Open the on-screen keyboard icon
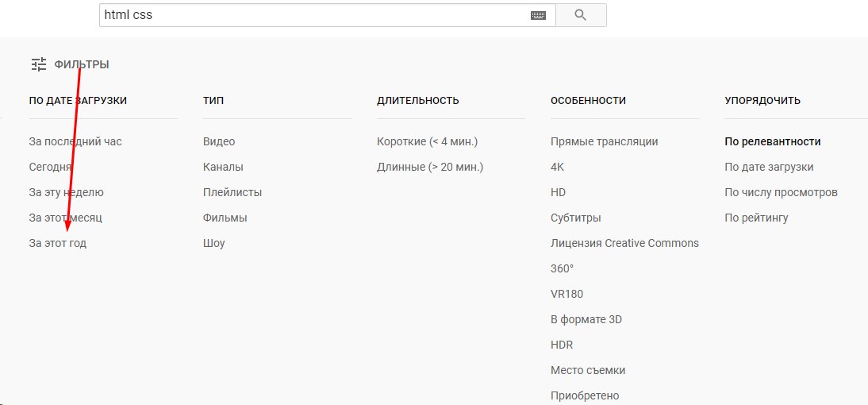868x405 pixels. [x=538, y=16]
